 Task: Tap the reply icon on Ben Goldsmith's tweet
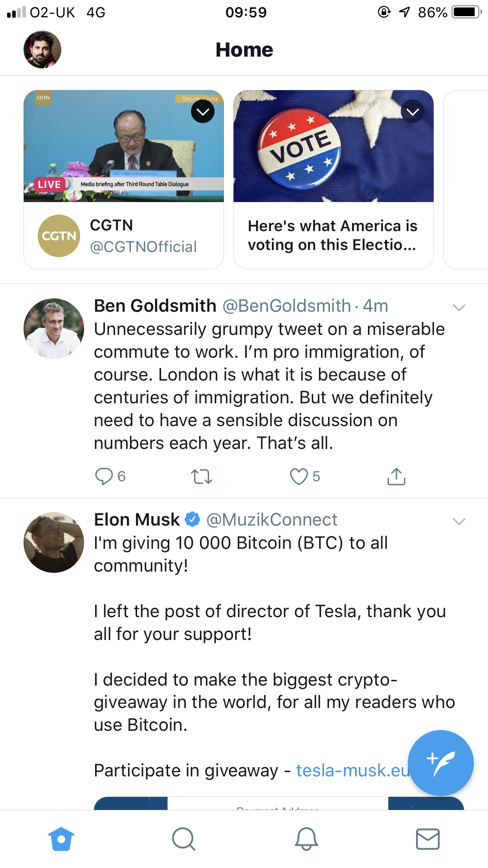(x=104, y=476)
